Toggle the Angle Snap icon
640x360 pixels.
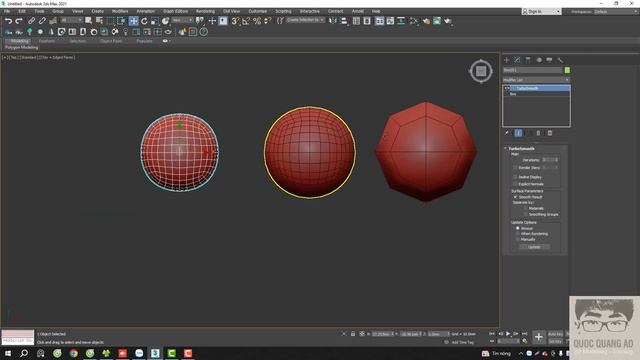(246, 21)
